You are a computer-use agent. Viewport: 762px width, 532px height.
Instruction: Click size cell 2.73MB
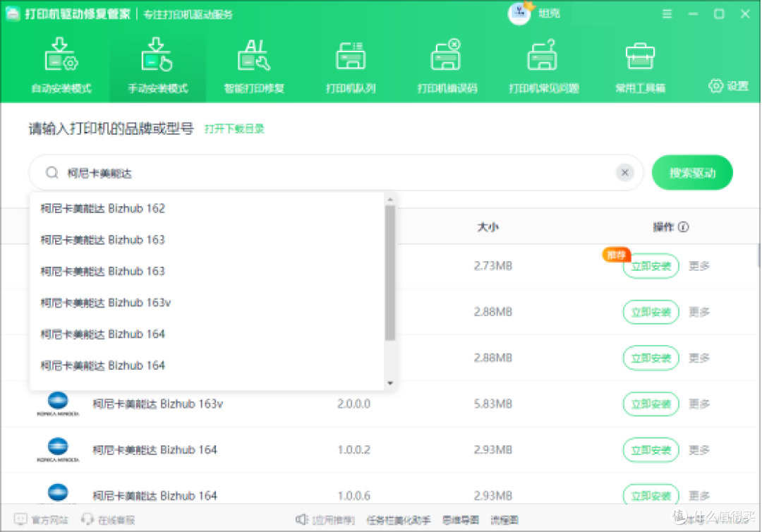click(492, 266)
